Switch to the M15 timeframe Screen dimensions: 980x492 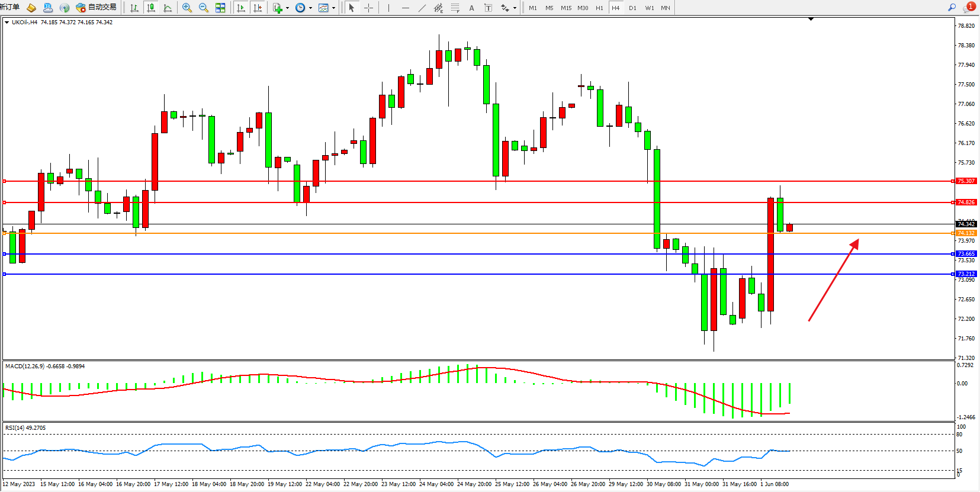pos(566,8)
